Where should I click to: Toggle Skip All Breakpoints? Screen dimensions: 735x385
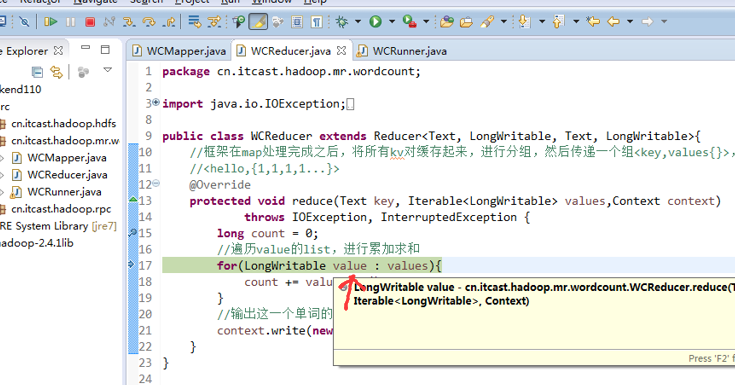(x=24, y=22)
